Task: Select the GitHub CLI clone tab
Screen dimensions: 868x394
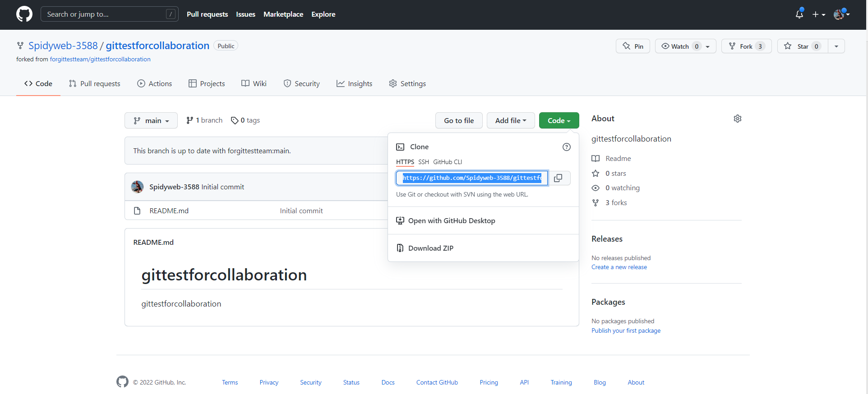Action: (448, 162)
